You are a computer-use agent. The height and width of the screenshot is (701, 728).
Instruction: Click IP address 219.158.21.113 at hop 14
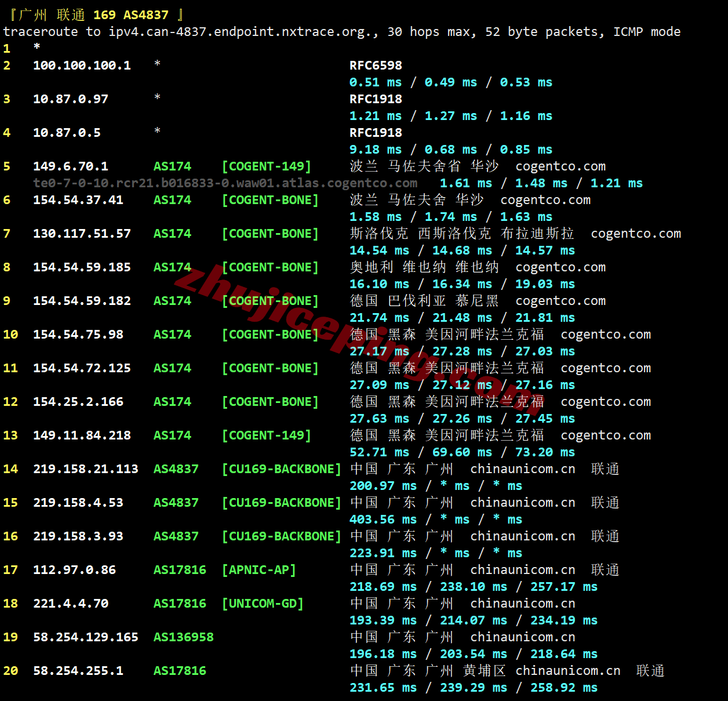pos(85,469)
